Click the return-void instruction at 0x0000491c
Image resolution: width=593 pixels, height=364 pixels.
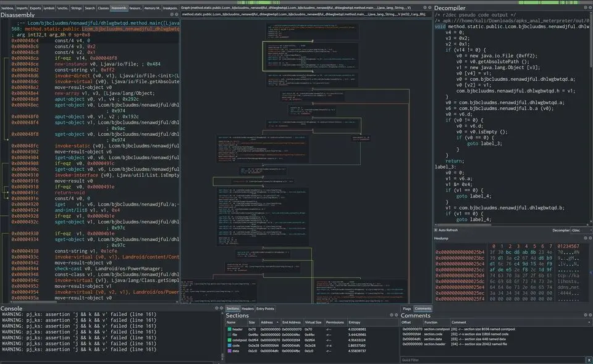click(x=70, y=192)
